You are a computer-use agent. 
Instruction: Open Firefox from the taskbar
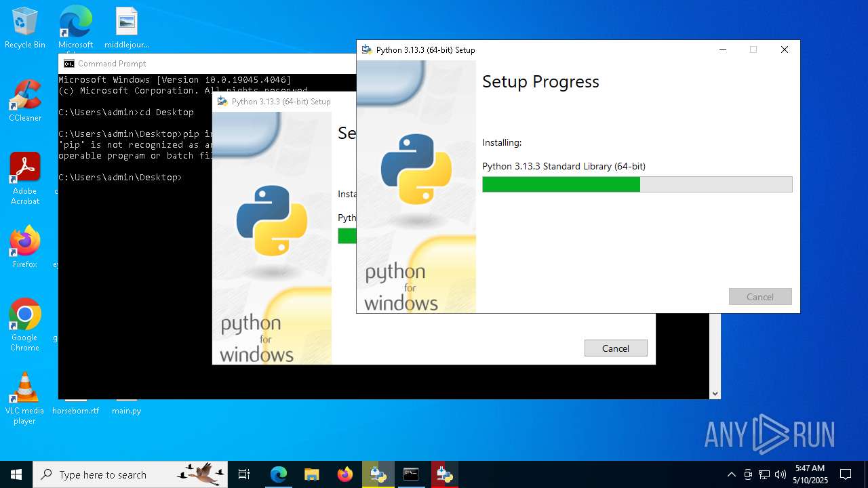click(345, 474)
